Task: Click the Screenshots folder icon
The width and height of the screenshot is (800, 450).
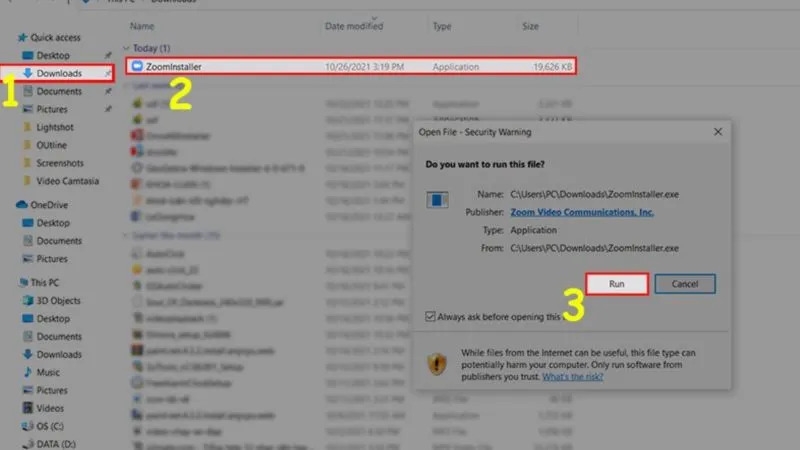Action: click(28, 163)
